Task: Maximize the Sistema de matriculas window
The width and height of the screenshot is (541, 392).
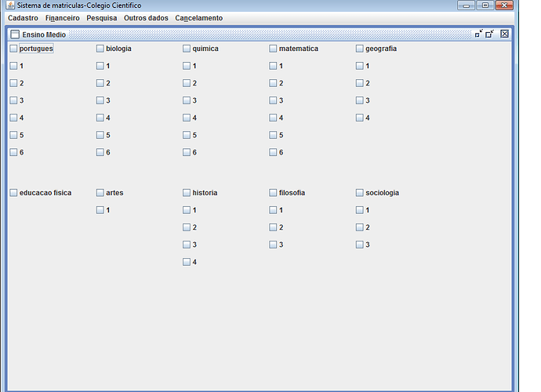Action: [485, 5]
